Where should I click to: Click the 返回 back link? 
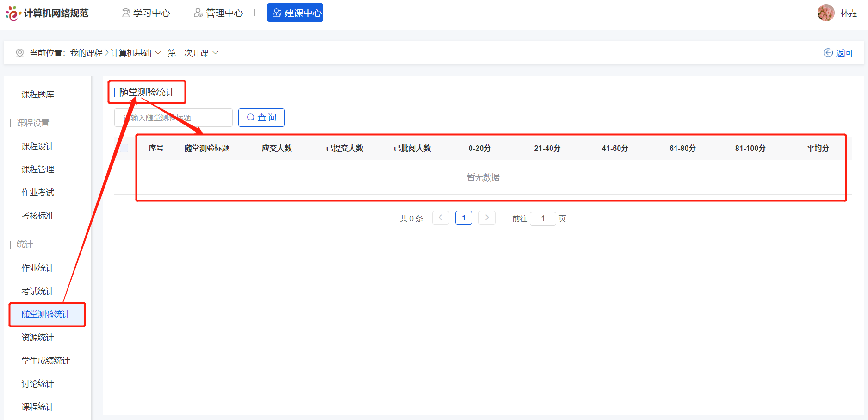pos(843,53)
